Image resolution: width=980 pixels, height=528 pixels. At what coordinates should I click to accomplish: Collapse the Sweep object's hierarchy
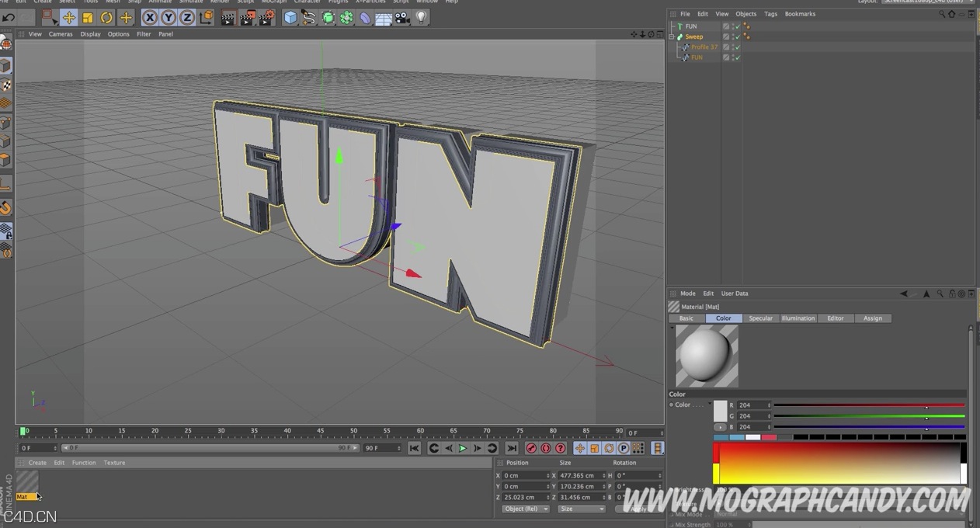pyautogui.click(x=672, y=36)
